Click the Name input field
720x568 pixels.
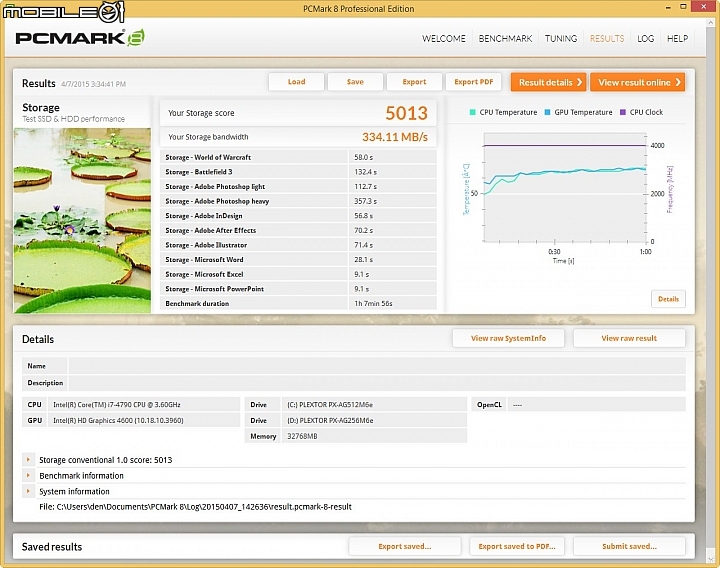[377, 366]
